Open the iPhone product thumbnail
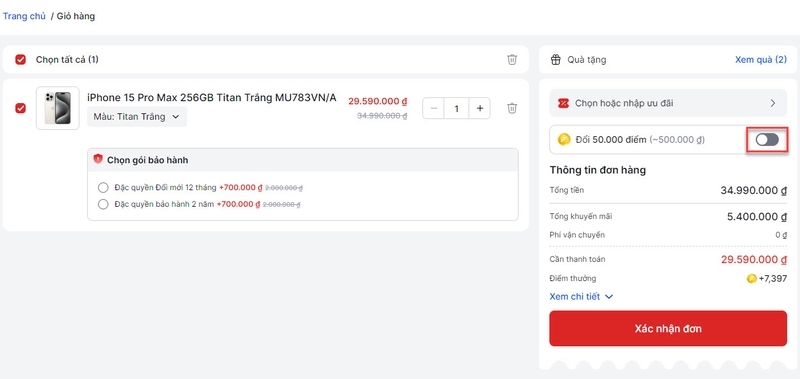800x379 pixels. [58, 108]
